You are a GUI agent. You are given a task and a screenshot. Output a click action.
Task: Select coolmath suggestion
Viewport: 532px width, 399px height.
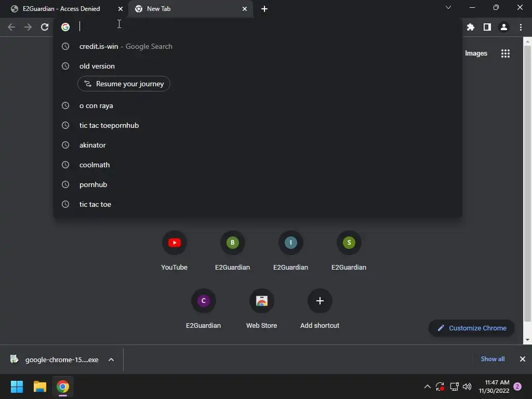click(258, 165)
